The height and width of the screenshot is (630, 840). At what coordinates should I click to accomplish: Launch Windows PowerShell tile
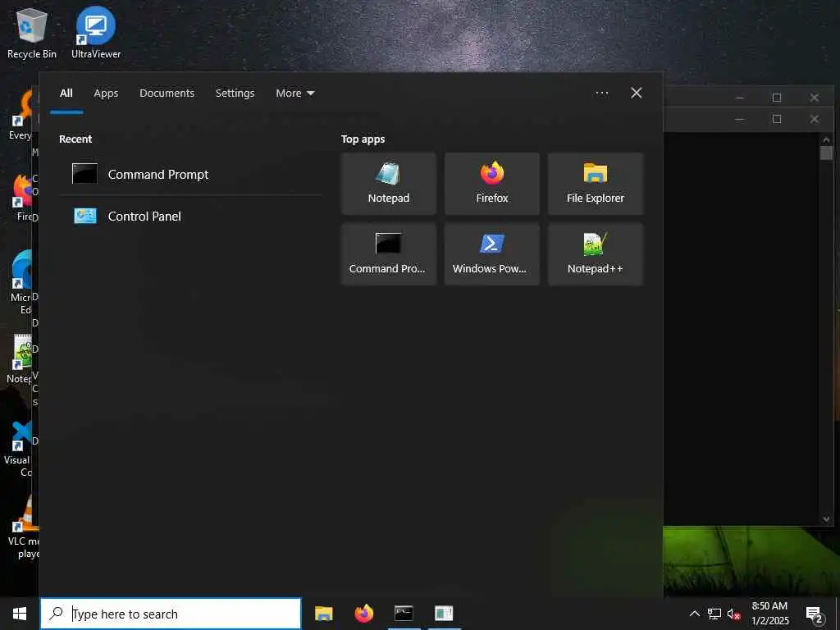point(492,254)
